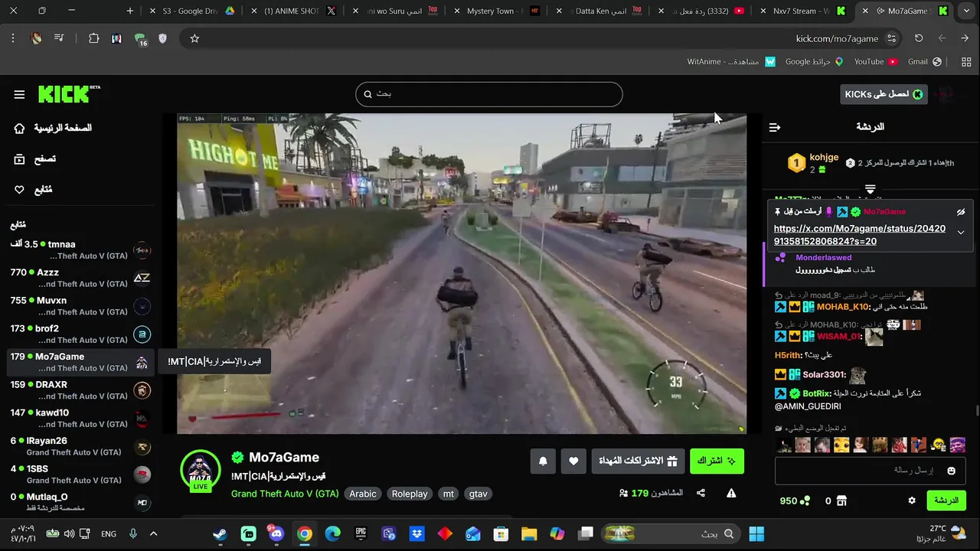Image resolution: width=980 pixels, height=551 pixels.
Task: Open kawd10 channel in followed list
Action: tap(80, 418)
